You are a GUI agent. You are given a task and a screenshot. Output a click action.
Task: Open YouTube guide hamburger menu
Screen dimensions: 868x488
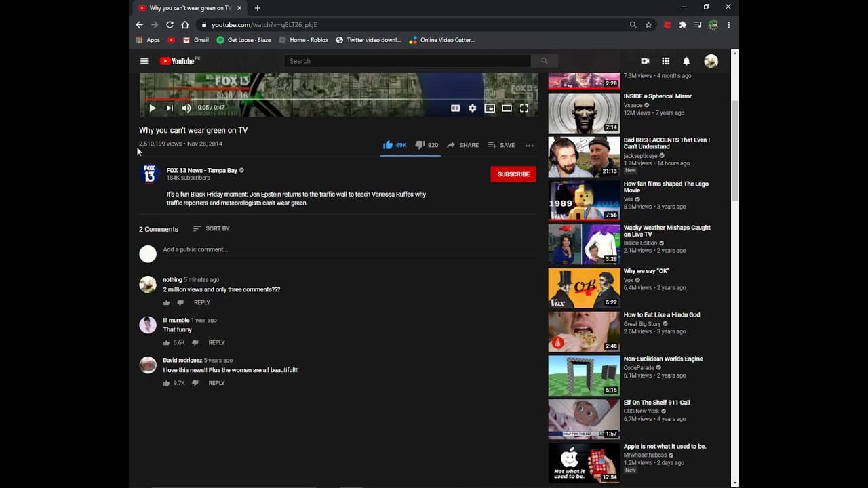pyautogui.click(x=144, y=61)
